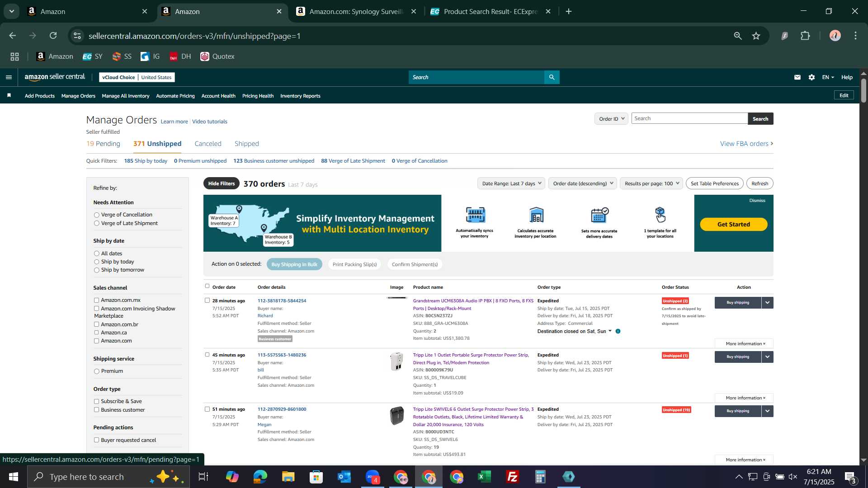This screenshot has width=868, height=488.
Task: Open the DH bookmark shortcut
Action: point(180,56)
